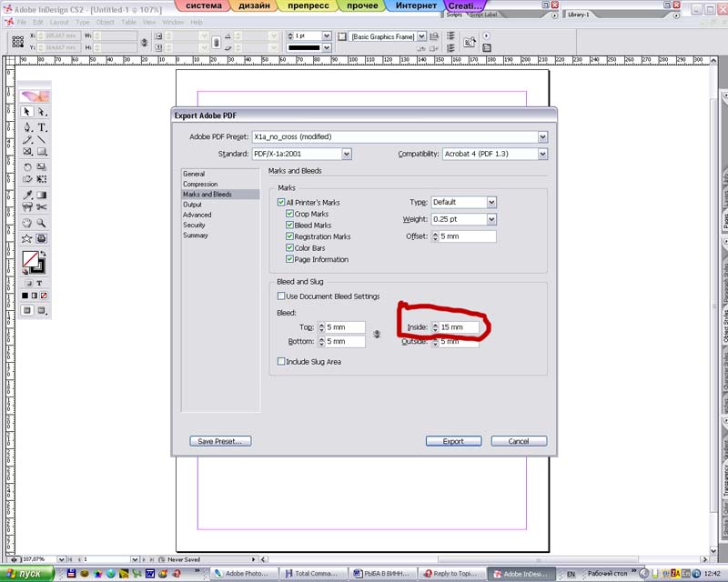Choose the Pencil tool
The width and height of the screenshot is (728, 582).
click(27, 139)
